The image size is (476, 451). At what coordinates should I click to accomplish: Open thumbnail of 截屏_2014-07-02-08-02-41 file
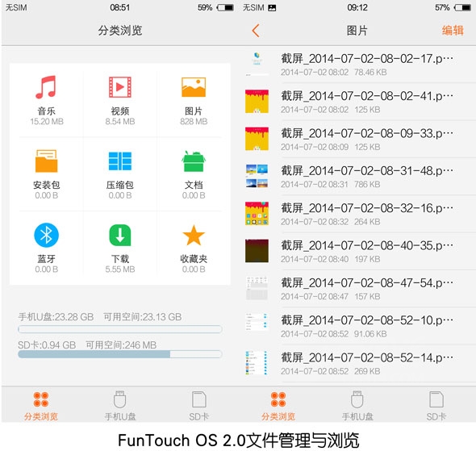coord(257,102)
